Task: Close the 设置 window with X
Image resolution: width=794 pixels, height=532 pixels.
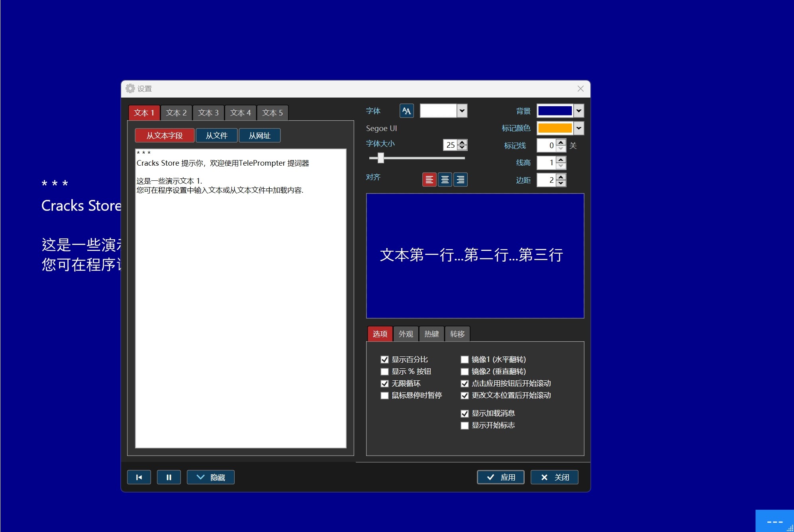Action: (x=580, y=89)
